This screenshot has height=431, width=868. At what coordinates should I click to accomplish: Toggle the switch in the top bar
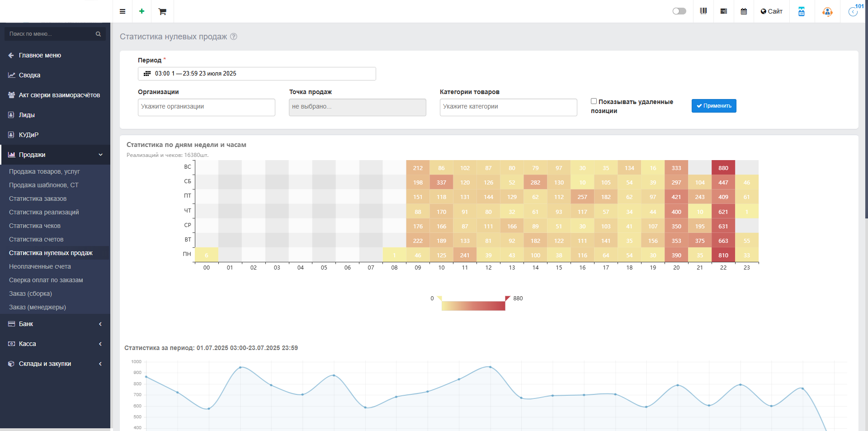coord(679,11)
